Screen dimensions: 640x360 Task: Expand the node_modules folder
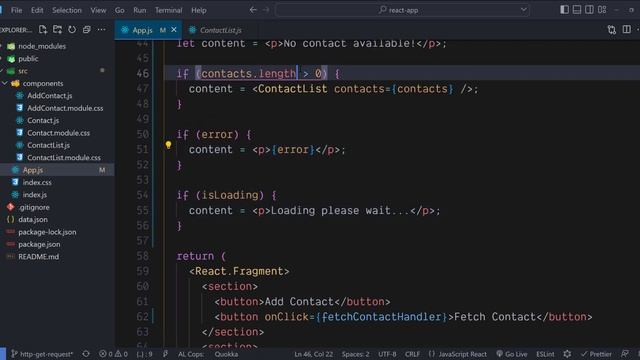click(x=42, y=46)
